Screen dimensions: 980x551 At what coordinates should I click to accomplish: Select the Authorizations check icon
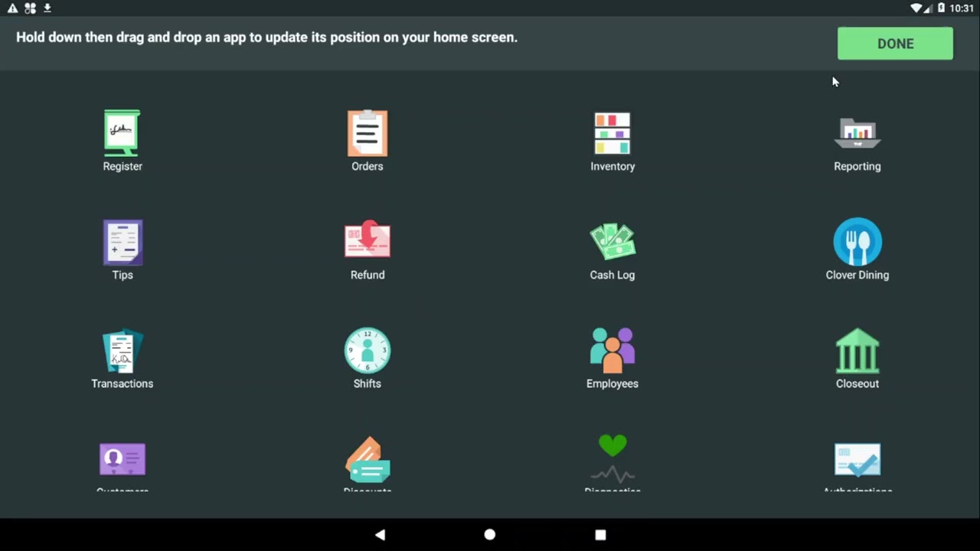click(x=857, y=459)
